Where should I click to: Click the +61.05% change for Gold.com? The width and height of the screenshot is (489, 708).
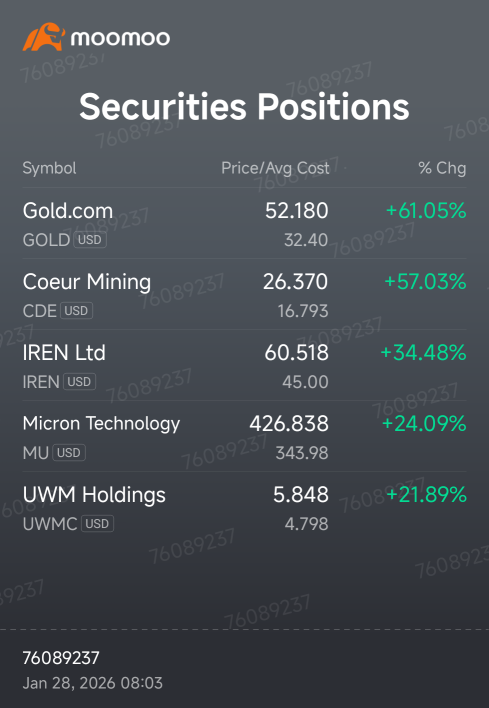pyautogui.click(x=426, y=211)
